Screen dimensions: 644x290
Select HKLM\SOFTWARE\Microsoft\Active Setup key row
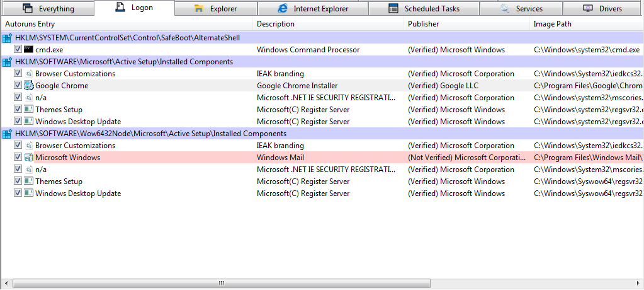(x=322, y=62)
